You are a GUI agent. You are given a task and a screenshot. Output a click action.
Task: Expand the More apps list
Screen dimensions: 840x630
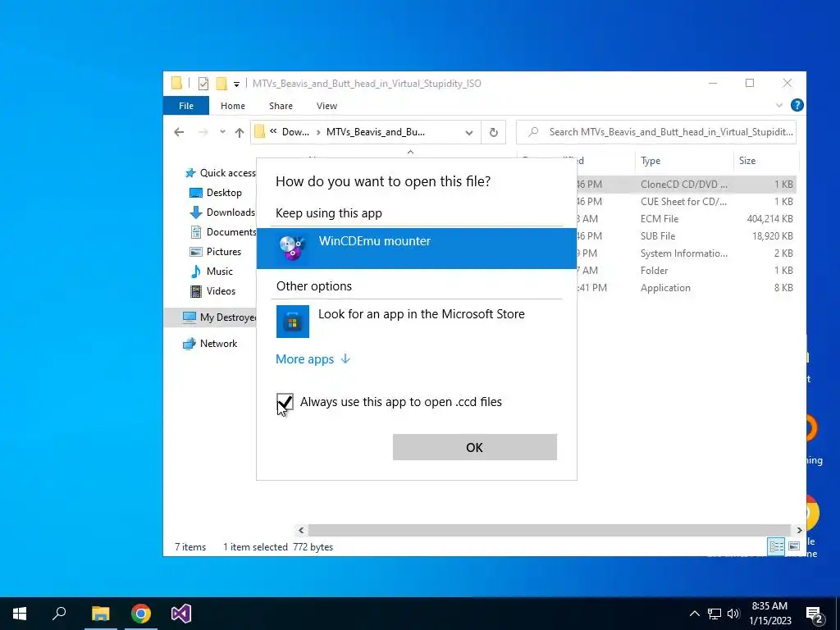[313, 359]
